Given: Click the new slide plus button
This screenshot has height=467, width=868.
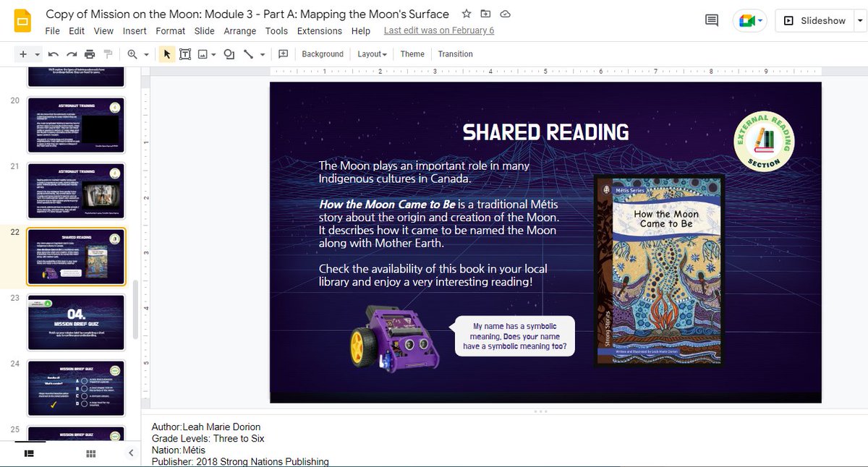Looking at the screenshot, I should [23, 54].
